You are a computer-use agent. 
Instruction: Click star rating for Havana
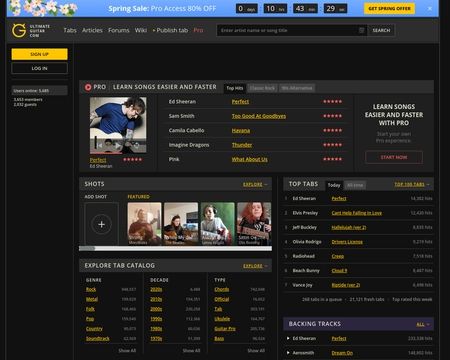[332, 130]
